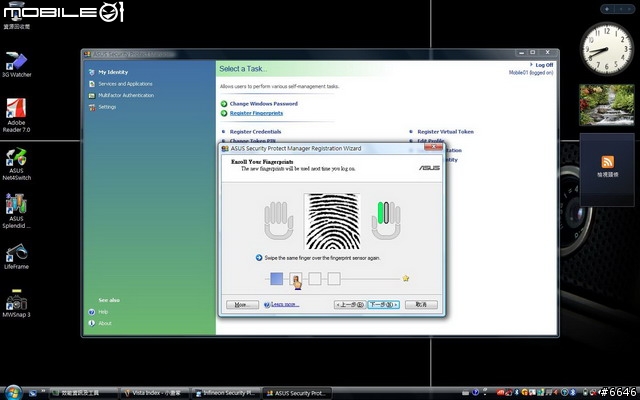
Task: Click the Log Off link
Action: 544,65
